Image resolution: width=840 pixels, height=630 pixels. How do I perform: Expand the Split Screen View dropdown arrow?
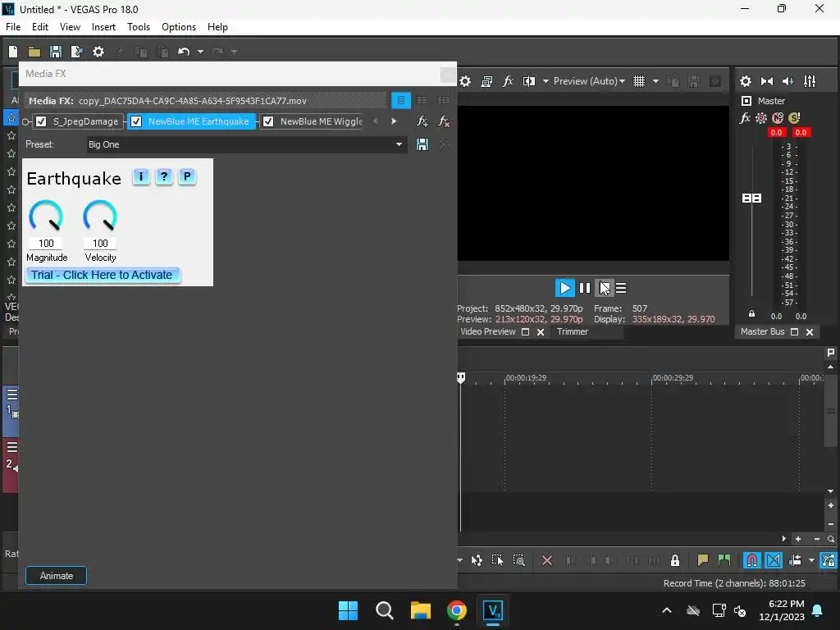(x=546, y=81)
